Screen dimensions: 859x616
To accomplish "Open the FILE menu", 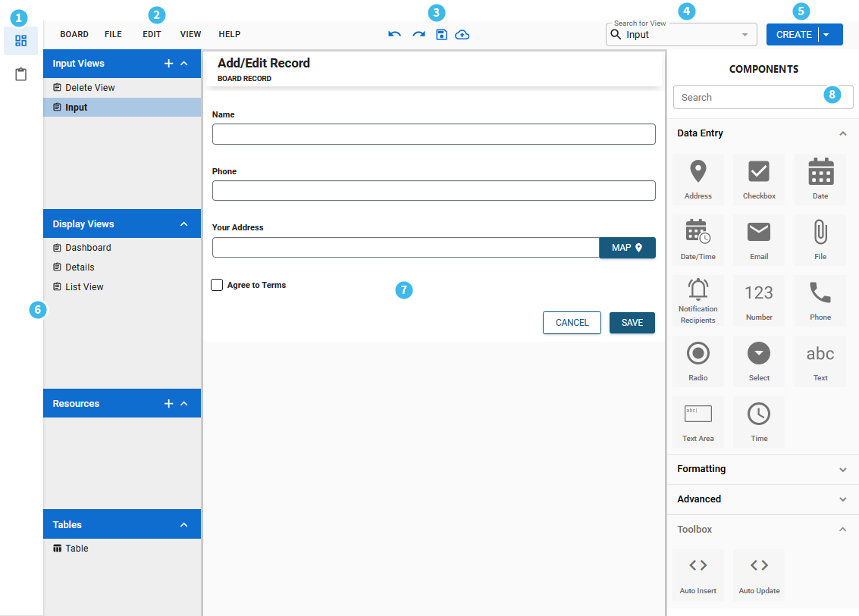I will click(x=113, y=35).
